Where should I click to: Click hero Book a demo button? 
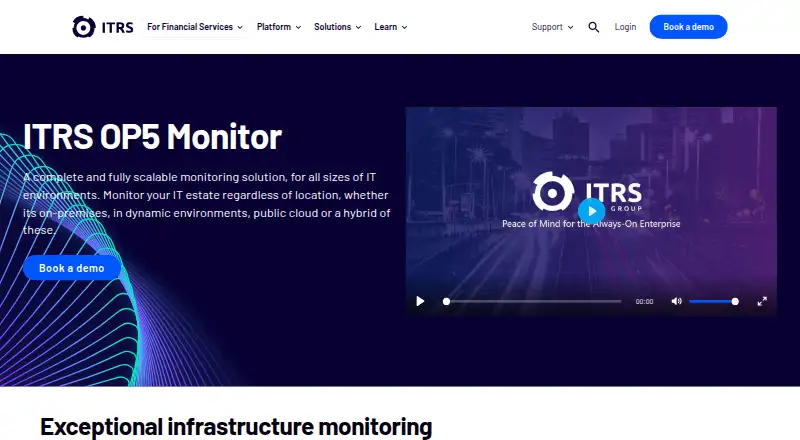tap(72, 268)
